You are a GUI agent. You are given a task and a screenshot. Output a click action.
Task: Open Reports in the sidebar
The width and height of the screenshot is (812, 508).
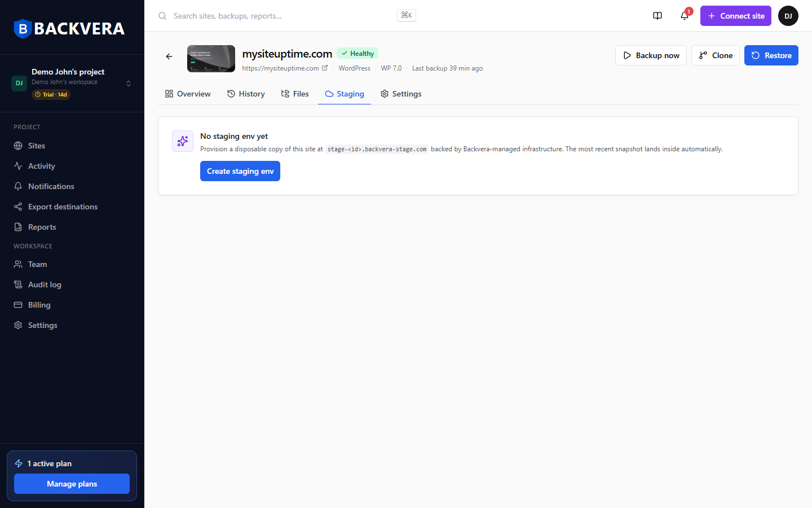click(72, 227)
